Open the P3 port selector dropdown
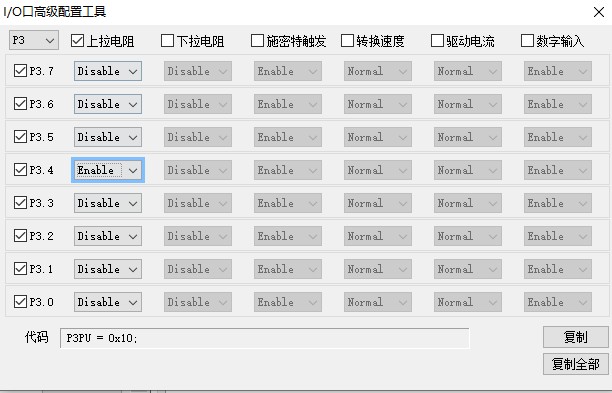 coord(34,40)
